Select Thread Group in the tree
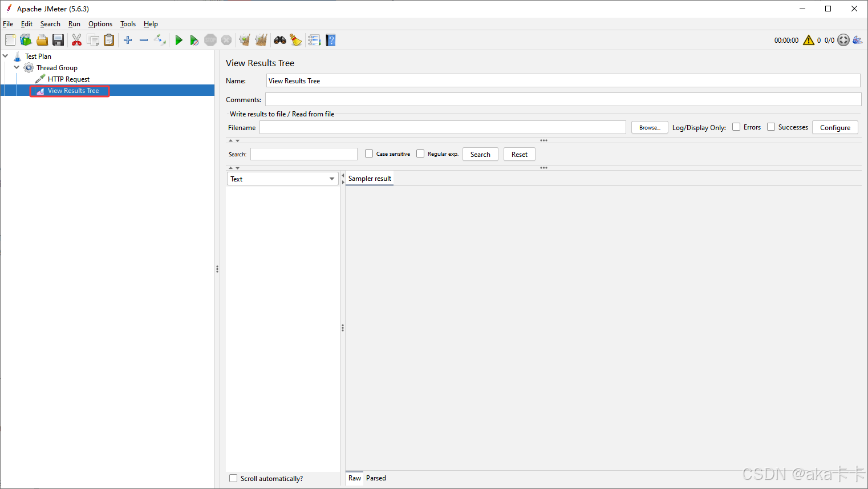Screen dimensions: 868x489 [57, 67]
